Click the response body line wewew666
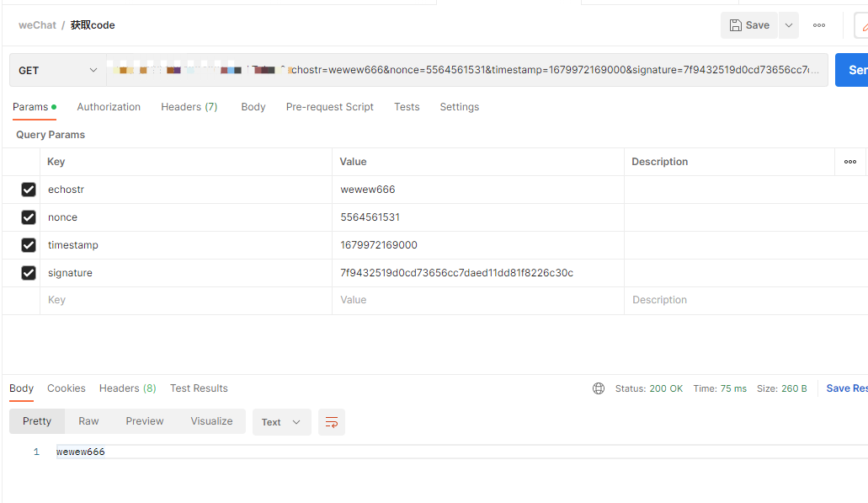 80,452
